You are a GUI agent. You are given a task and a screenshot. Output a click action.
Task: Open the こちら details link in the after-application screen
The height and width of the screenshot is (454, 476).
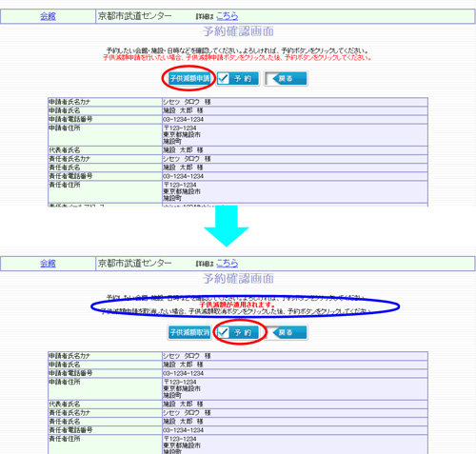coord(227,263)
